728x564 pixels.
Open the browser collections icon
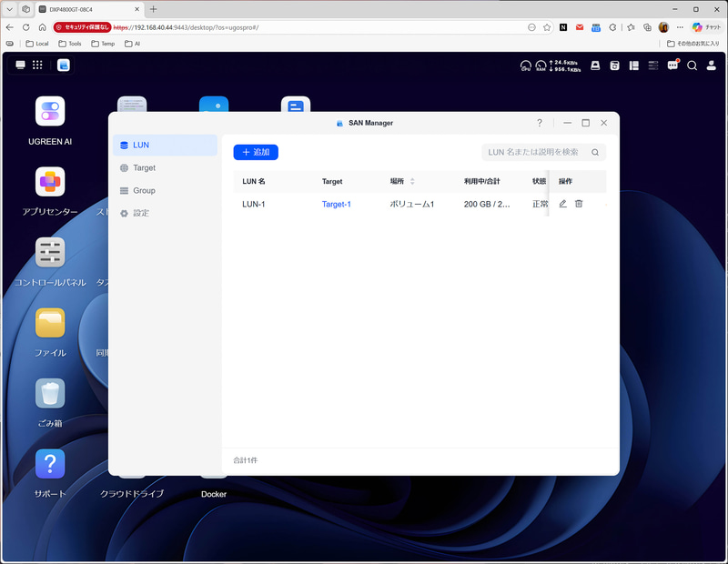(647, 27)
